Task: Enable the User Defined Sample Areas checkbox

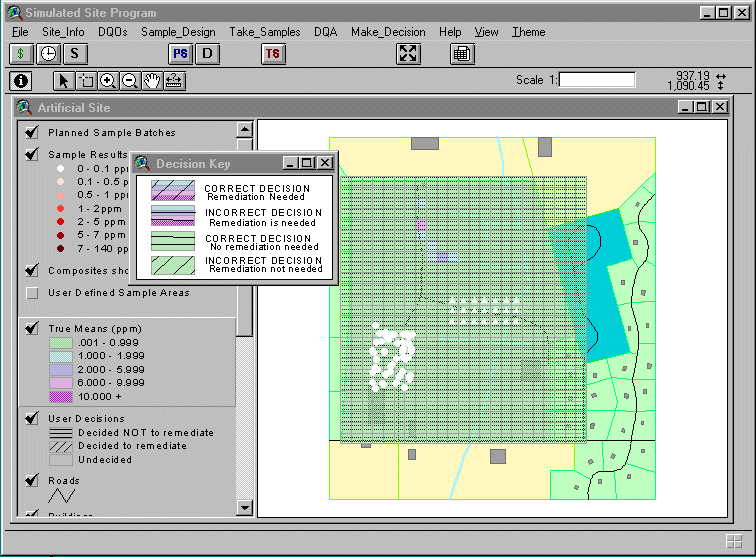Action: pos(33,293)
